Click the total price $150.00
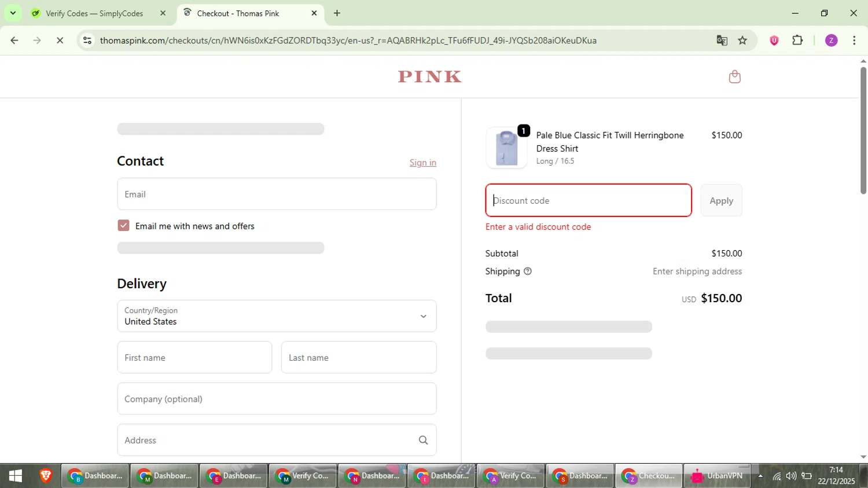Image resolution: width=868 pixels, height=488 pixels. coord(721,298)
